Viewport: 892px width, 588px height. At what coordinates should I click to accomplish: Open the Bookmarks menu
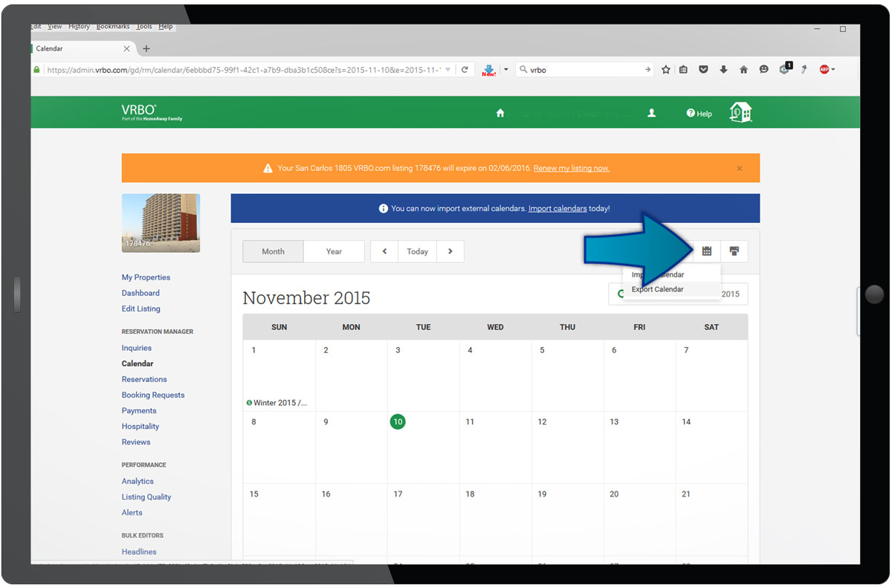click(113, 27)
